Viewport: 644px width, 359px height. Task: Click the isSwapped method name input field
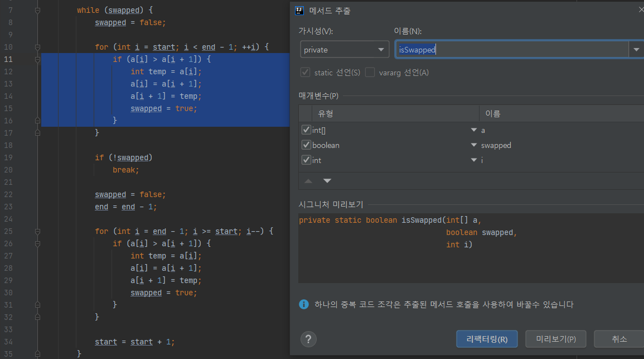pyautogui.click(x=512, y=49)
